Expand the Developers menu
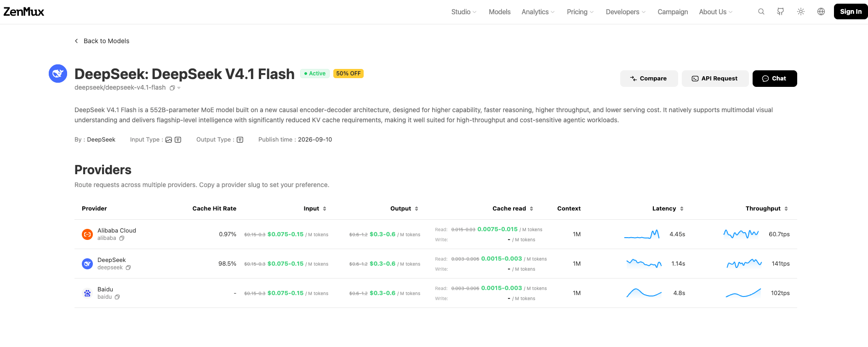 [626, 12]
